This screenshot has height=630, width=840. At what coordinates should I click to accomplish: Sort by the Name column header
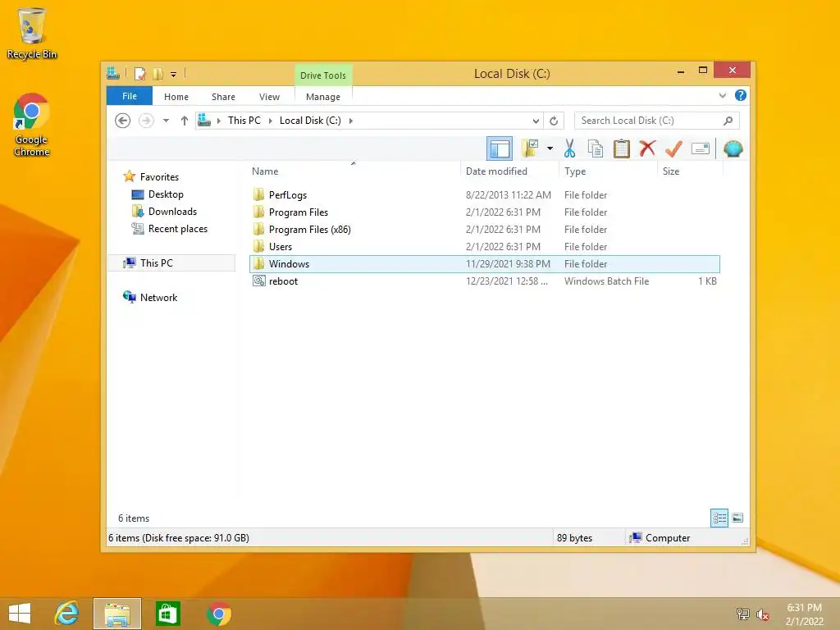354,171
